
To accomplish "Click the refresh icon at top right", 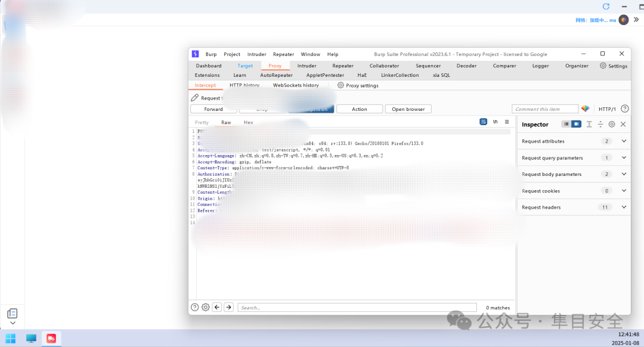I will 606,6.
